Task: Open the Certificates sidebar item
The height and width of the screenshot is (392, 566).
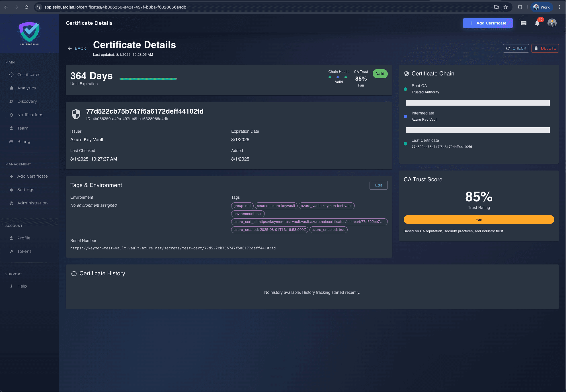Action: 29,75
